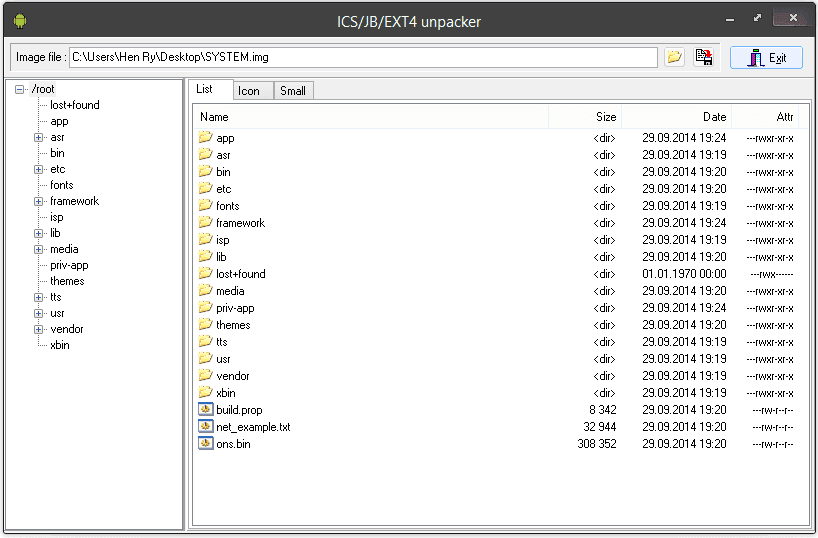The image size is (818, 538).
Task: Expand the framework tree node
Action: click(38, 201)
